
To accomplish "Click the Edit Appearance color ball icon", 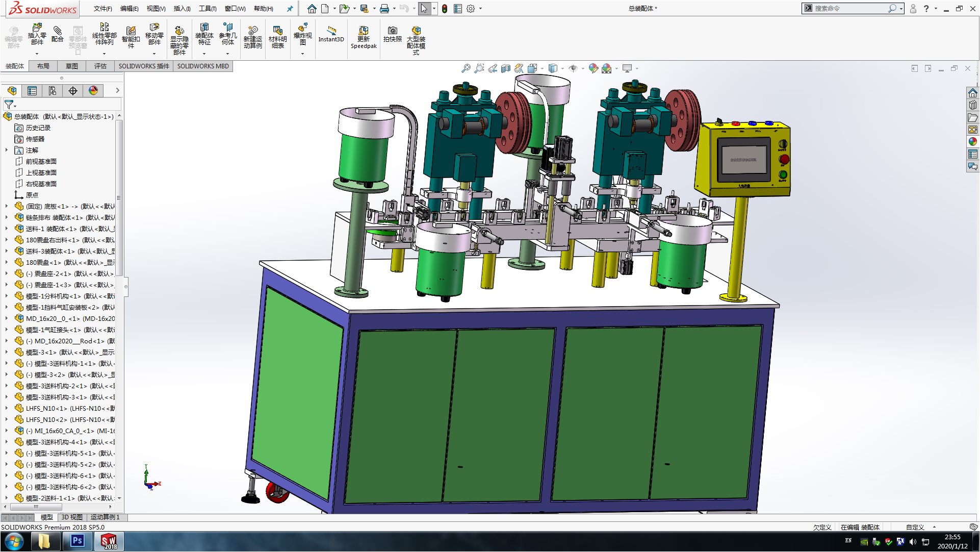I will pyautogui.click(x=593, y=68).
